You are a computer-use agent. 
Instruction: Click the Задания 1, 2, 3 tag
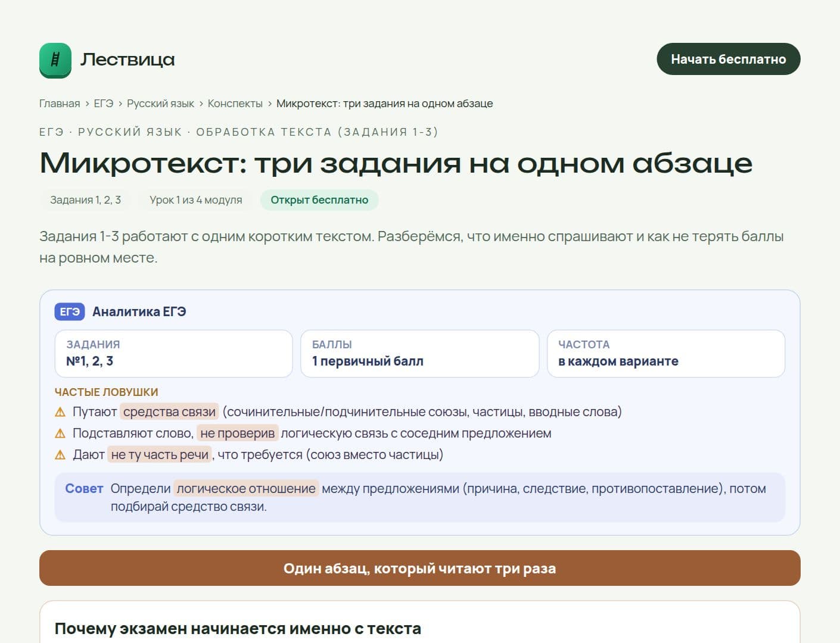[x=85, y=200]
